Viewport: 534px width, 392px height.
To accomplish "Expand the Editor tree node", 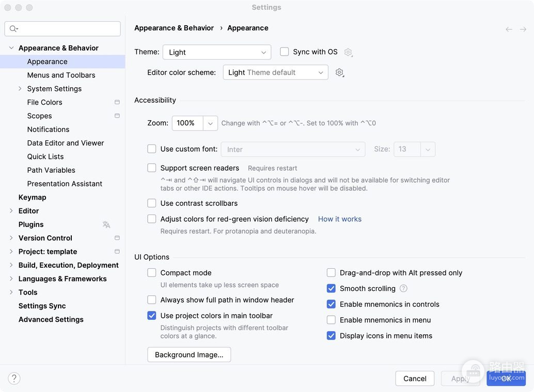I will click(x=11, y=211).
